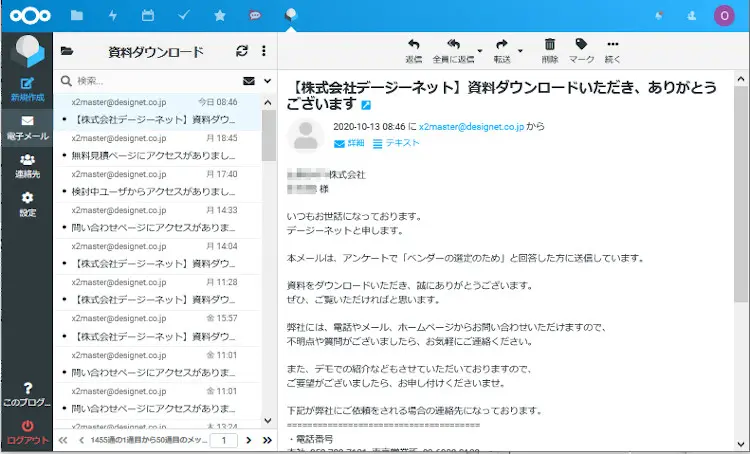Go to the previous page of messages
This screenshot has height=454, width=750.
(x=81, y=440)
